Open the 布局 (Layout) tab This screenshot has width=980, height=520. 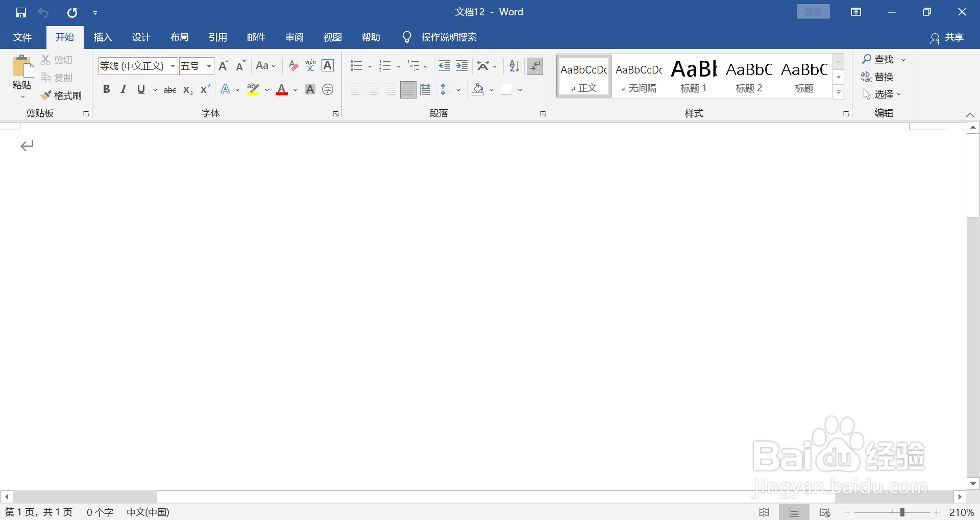pyautogui.click(x=179, y=37)
